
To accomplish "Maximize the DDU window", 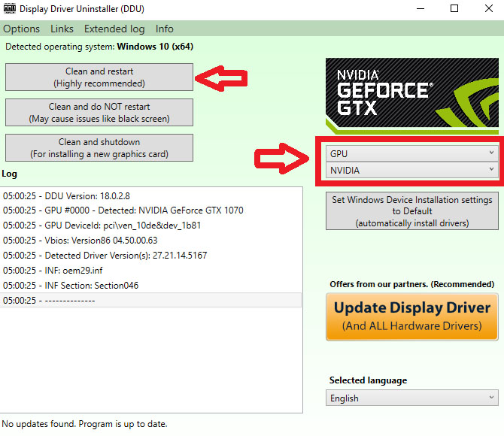I will coord(454,9).
